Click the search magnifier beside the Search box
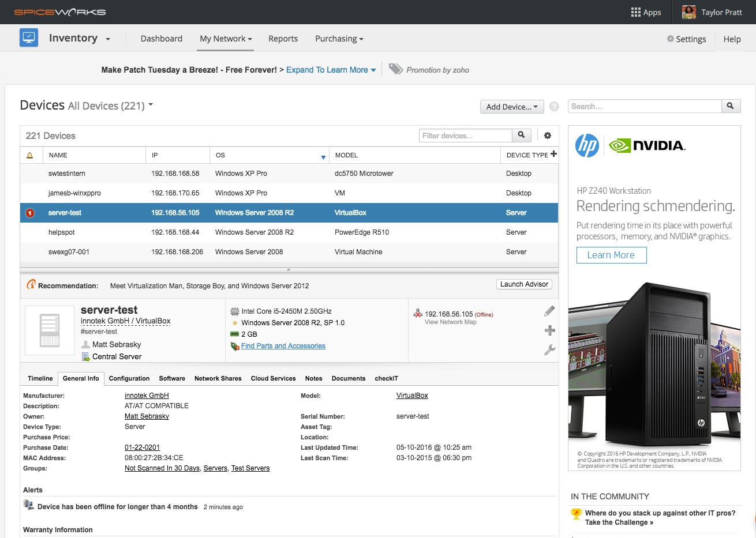The height and width of the screenshot is (538, 756). pyautogui.click(x=731, y=106)
